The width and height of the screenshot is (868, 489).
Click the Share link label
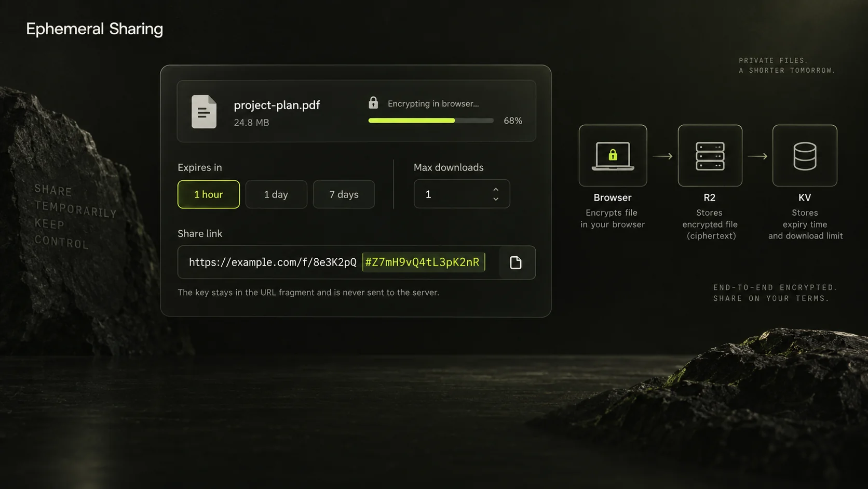point(200,233)
